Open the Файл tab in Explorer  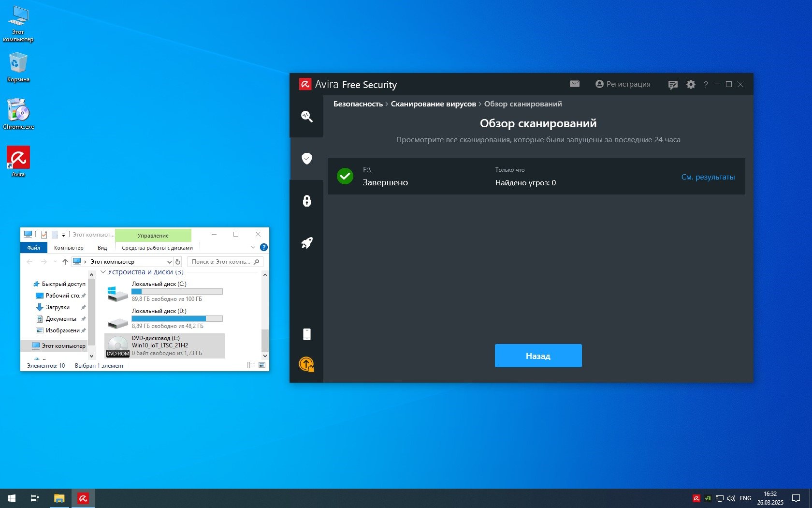pyautogui.click(x=34, y=248)
